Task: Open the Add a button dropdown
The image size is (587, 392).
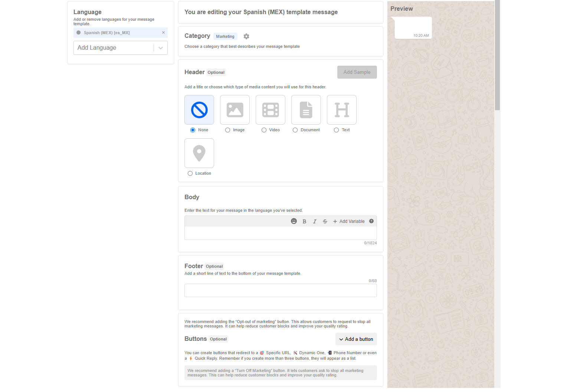Action: tap(356, 339)
